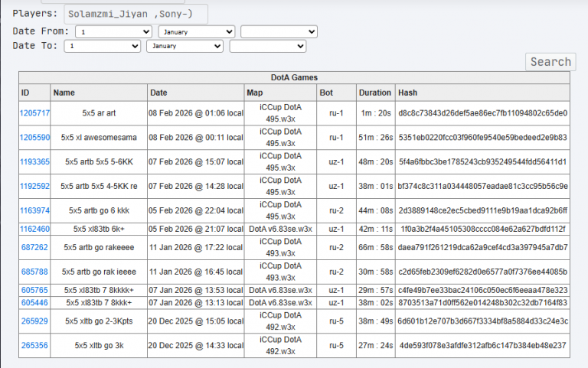Click hash starting with 8703513a71
The height and width of the screenshot is (368, 588).
482,303
